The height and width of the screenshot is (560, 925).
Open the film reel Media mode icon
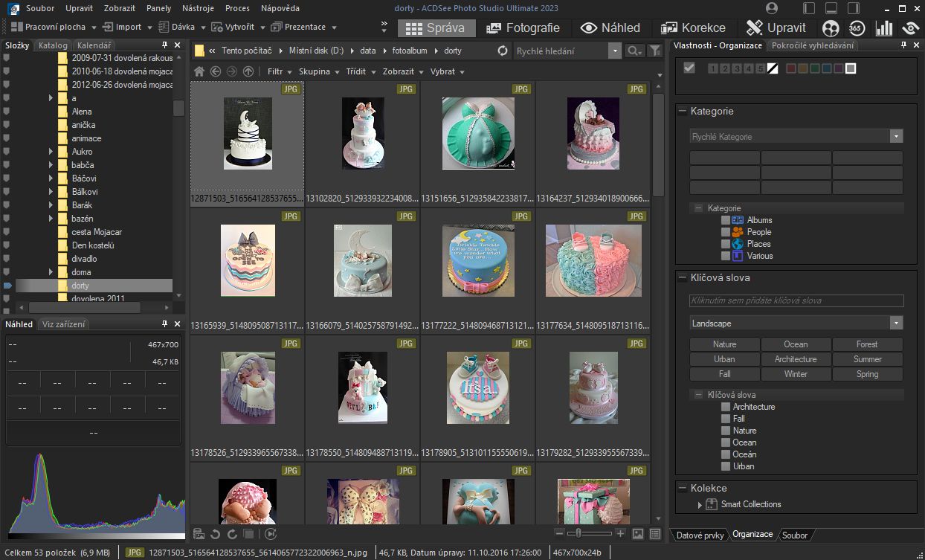[831, 28]
